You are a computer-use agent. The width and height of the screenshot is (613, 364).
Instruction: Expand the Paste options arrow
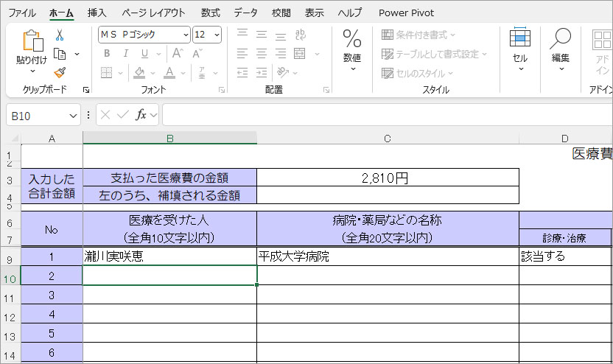32,71
